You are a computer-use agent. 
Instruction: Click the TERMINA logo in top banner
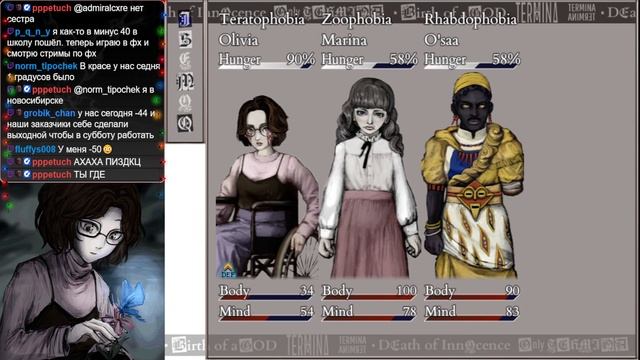[536, 12]
